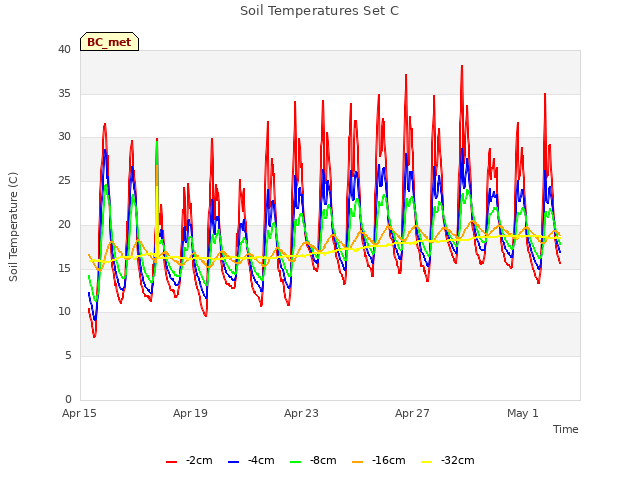The width and height of the screenshot is (640, 480).
Task: Click the BC_met annotation label
Action: 109,42
